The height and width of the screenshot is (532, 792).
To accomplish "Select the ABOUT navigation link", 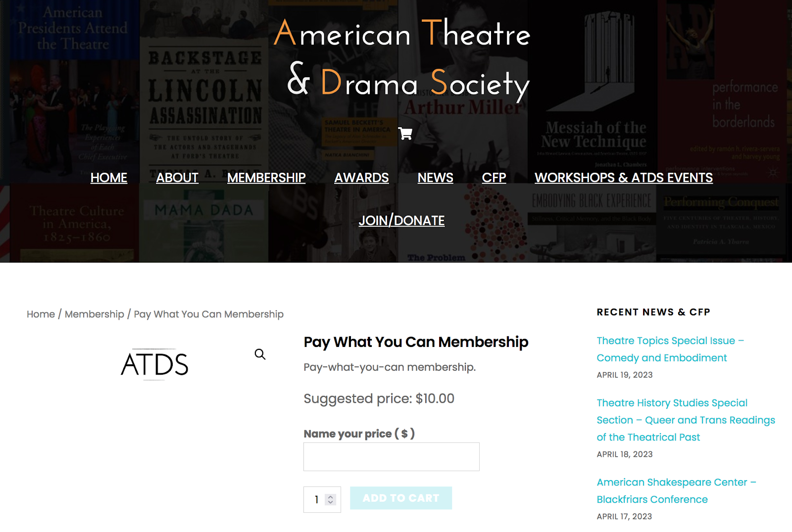I will [177, 178].
